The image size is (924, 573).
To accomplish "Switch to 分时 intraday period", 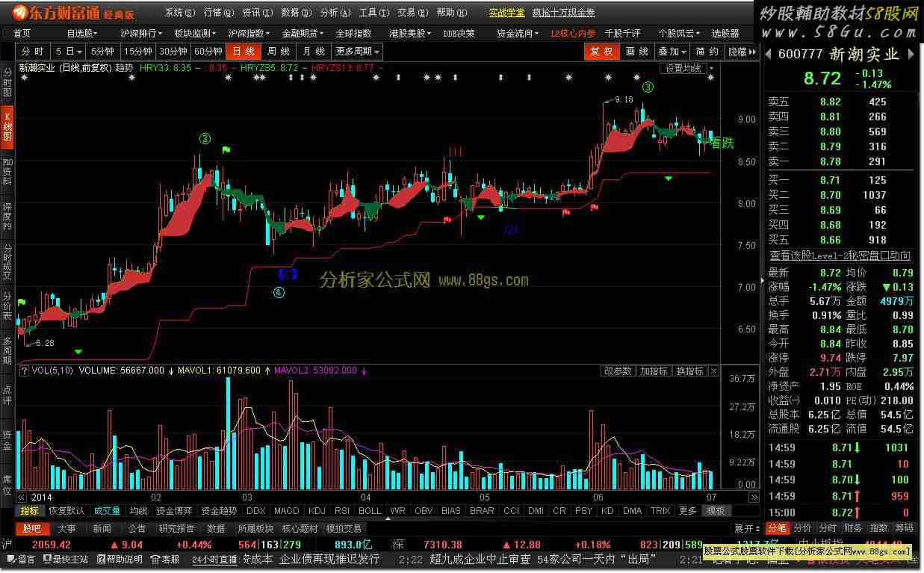I will tap(32, 52).
